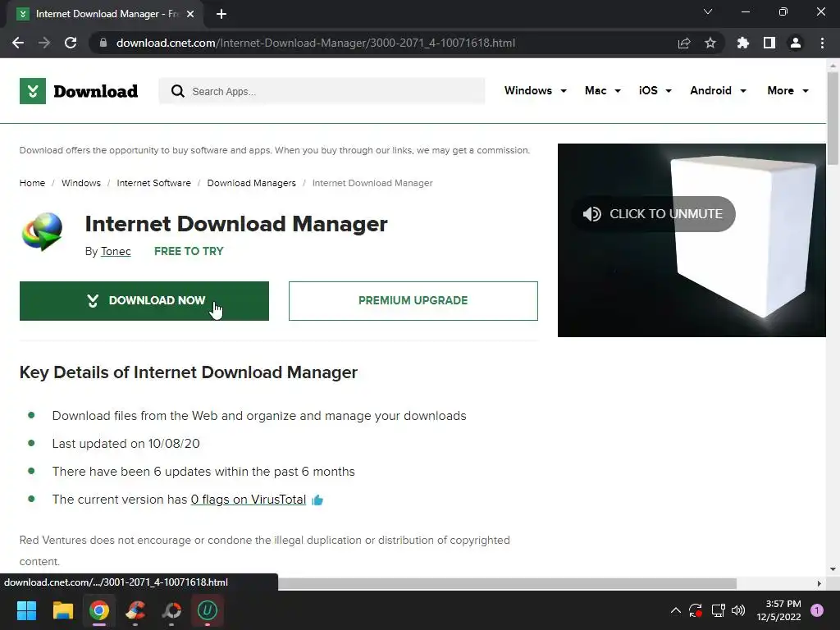Click the Chrome taskbar icon
This screenshot has width=840, height=630.
[x=99, y=610]
